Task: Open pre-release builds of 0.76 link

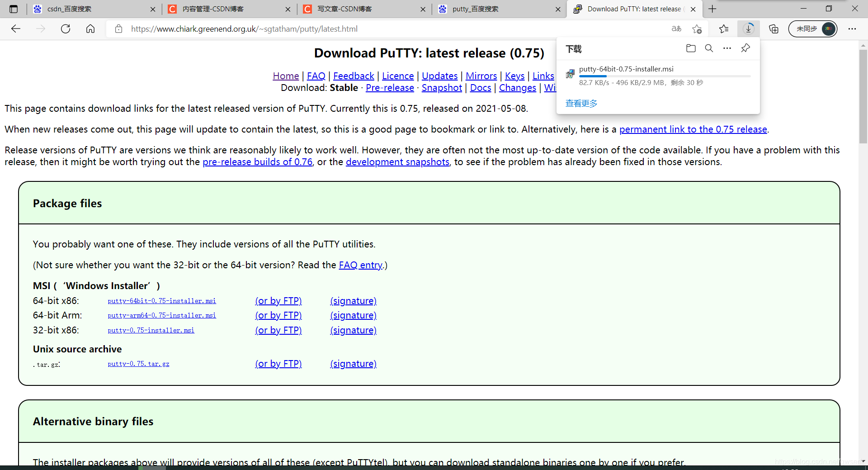Action: [x=258, y=162]
